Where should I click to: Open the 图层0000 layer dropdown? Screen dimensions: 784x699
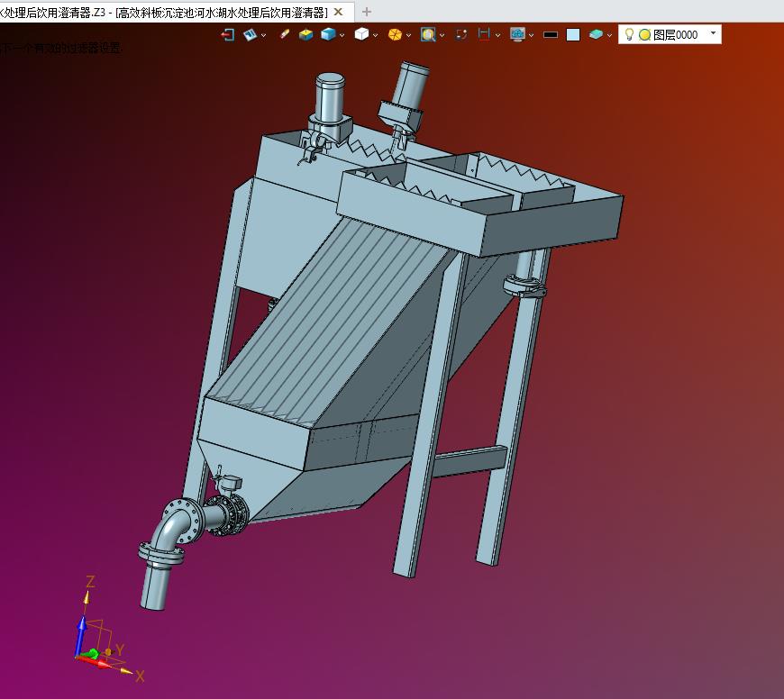[713, 33]
